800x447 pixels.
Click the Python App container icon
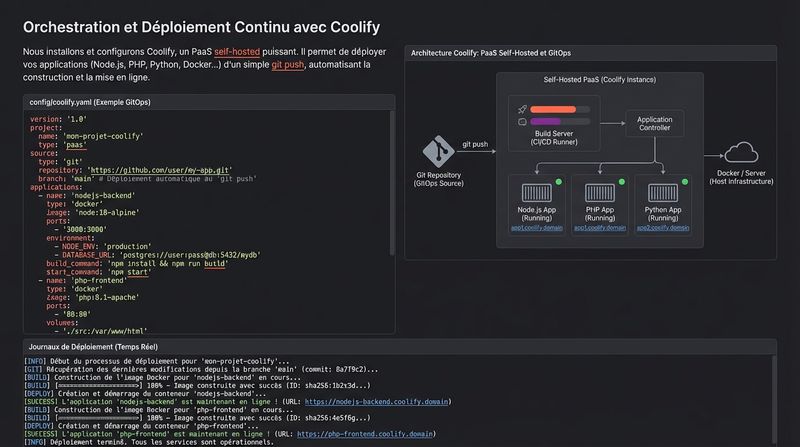pos(663,193)
